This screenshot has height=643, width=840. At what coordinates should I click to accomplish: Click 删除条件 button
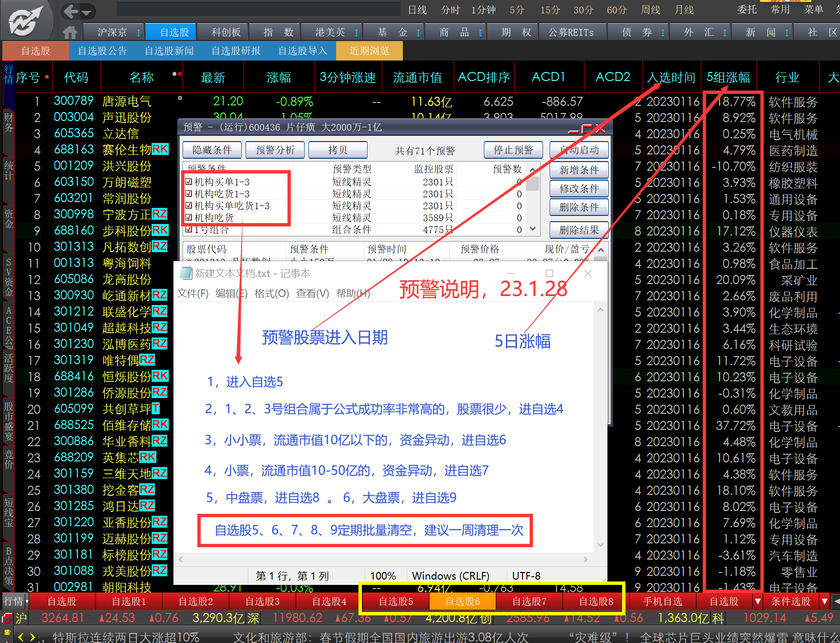pyautogui.click(x=579, y=207)
